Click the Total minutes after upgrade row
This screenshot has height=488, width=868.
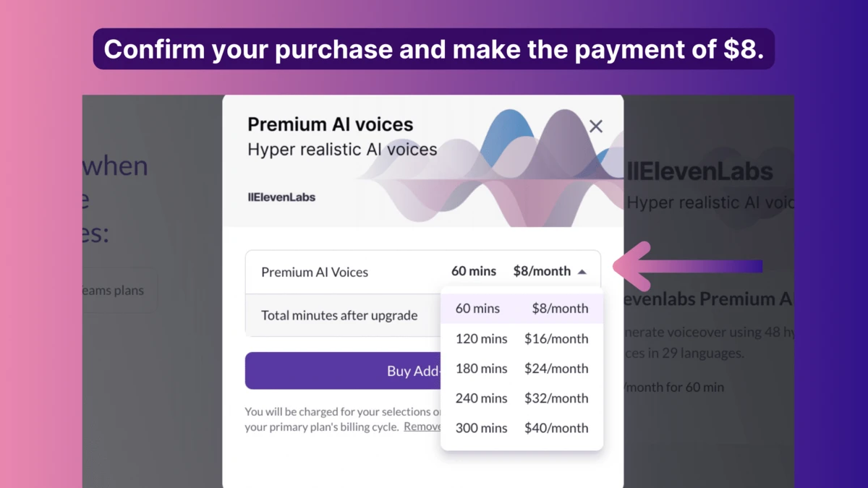tap(340, 315)
